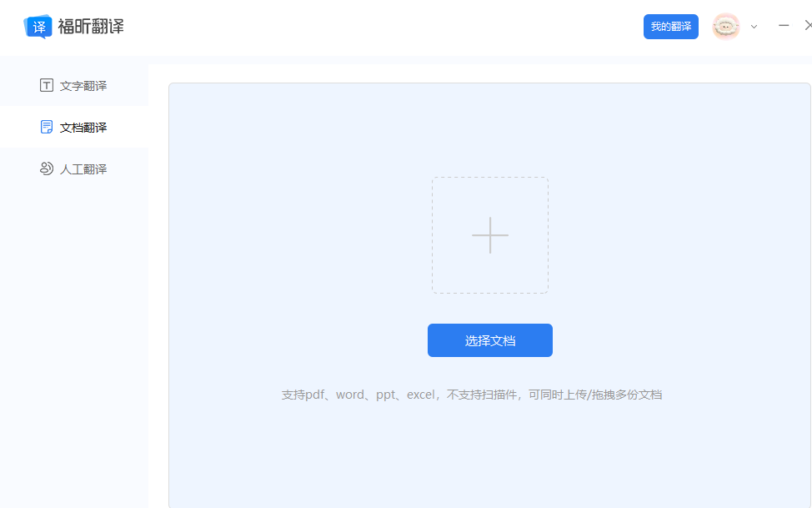Click the 我的翻译 button
Viewport: 812px width, 508px height.
670,26
